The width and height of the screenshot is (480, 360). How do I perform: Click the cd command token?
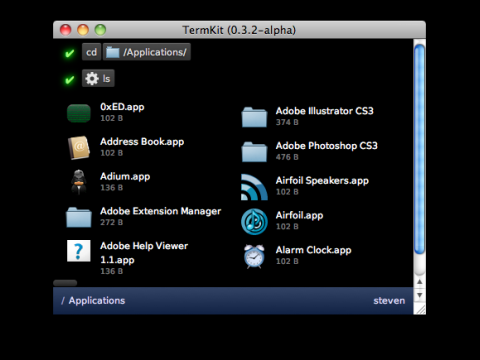[91, 52]
